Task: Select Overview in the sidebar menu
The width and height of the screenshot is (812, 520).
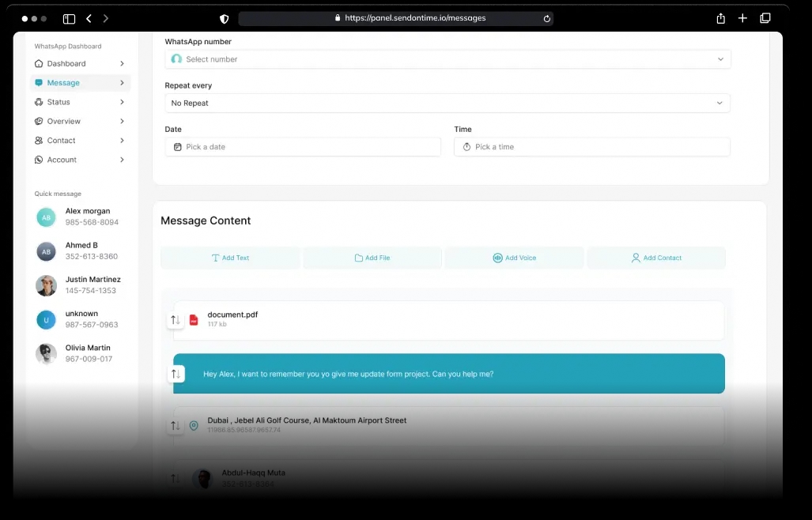Action: [63, 121]
